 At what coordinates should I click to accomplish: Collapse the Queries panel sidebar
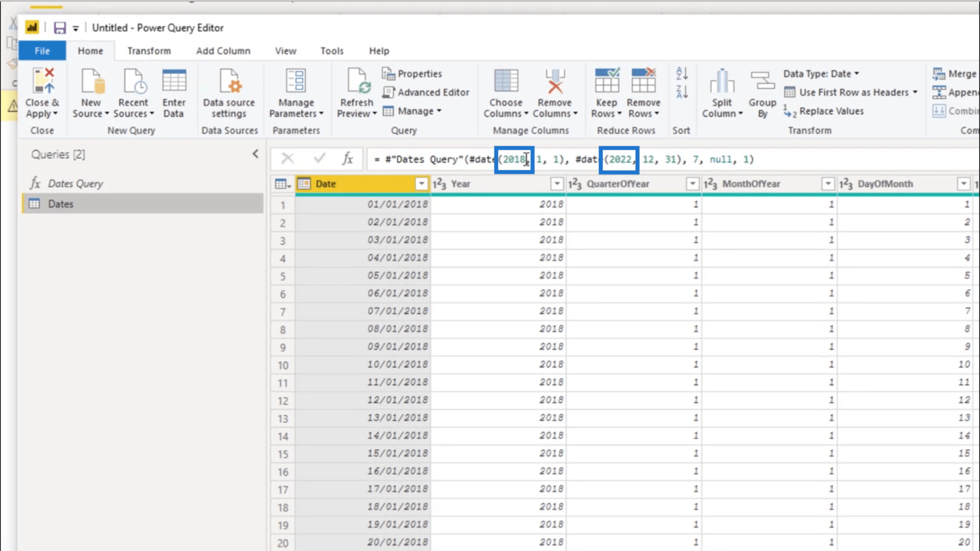click(x=255, y=154)
